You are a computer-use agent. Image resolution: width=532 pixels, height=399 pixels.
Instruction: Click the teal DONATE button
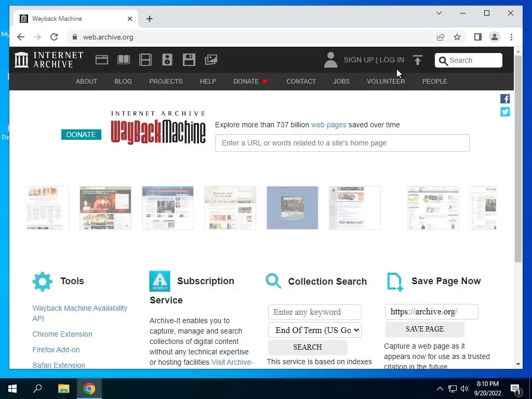click(x=81, y=135)
